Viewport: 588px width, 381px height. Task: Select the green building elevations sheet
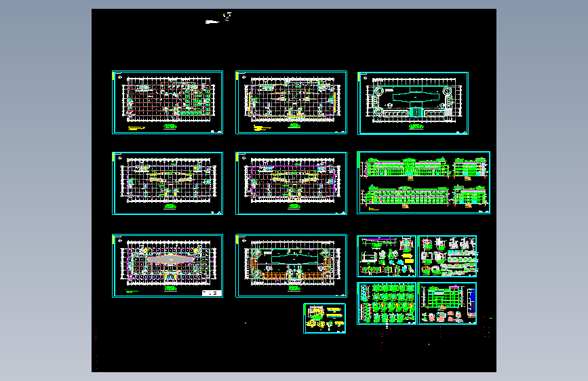point(423,182)
